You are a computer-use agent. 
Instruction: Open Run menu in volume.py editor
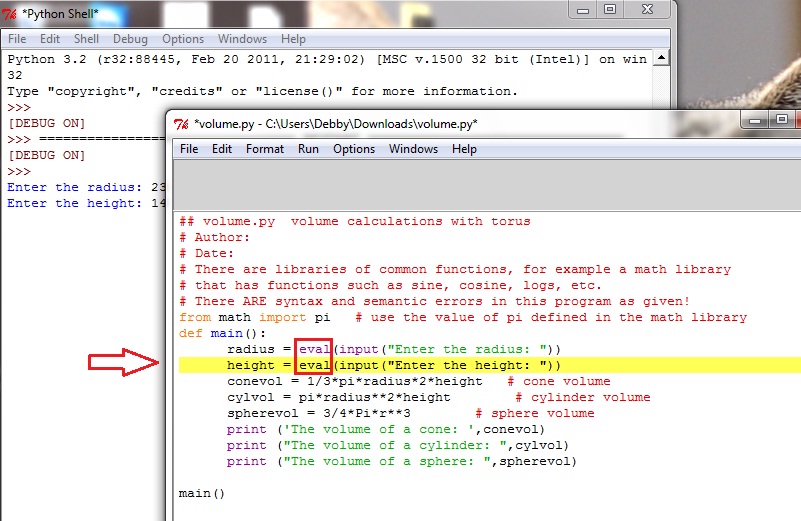308,149
